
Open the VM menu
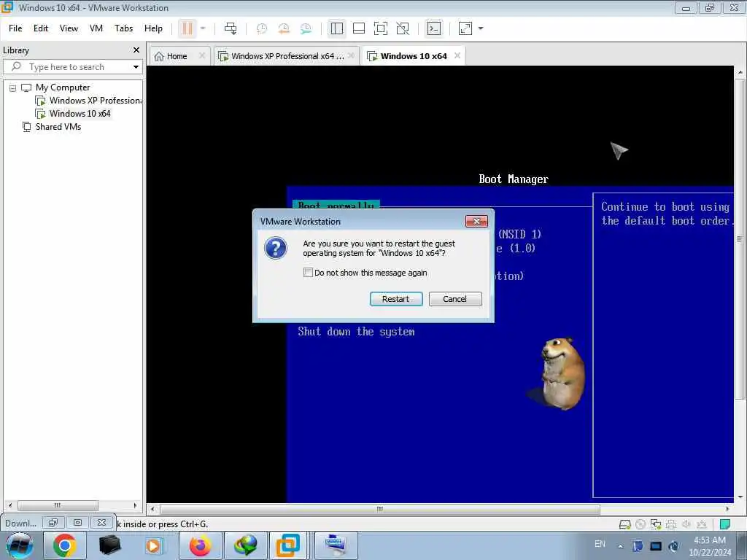(x=96, y=28)
